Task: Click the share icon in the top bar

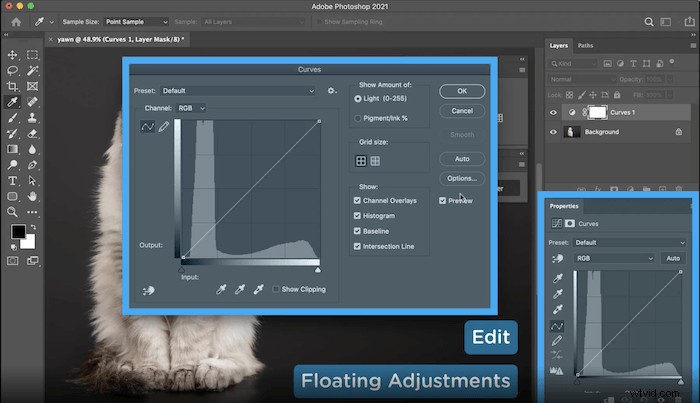Action: point(689,22)
